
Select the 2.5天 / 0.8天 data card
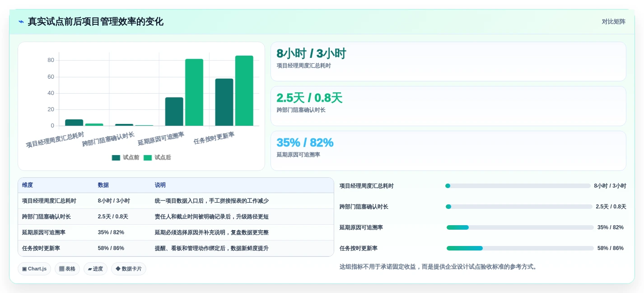tap(448, 106)
